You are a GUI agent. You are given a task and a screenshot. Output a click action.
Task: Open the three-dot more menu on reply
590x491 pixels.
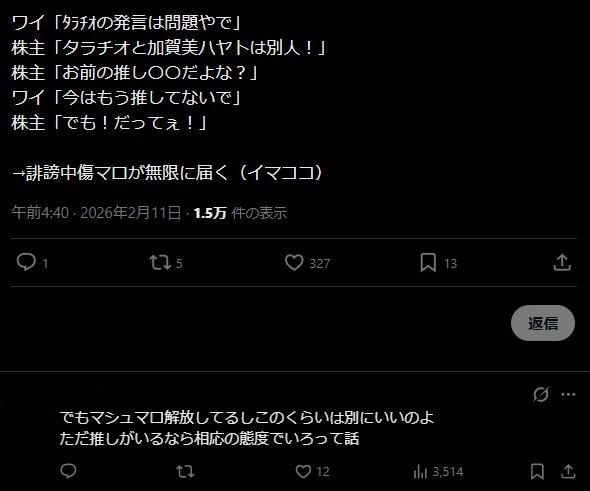(568, 394)
